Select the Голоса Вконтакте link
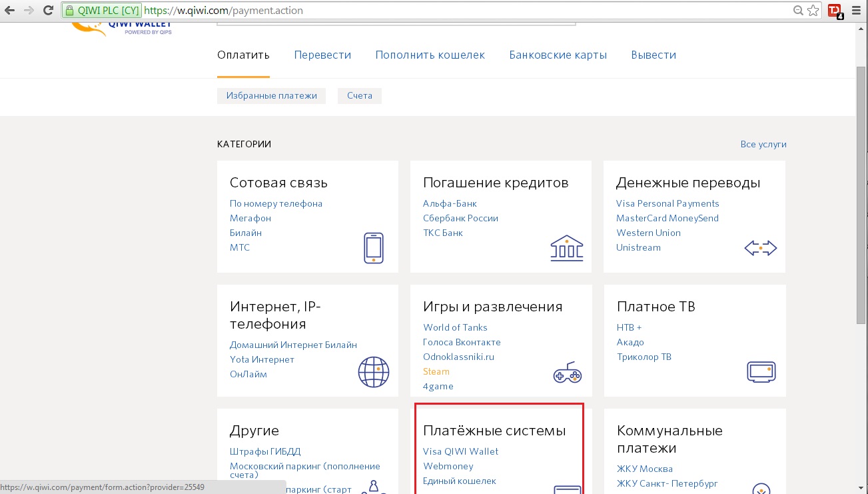 (x=462, y=342)
